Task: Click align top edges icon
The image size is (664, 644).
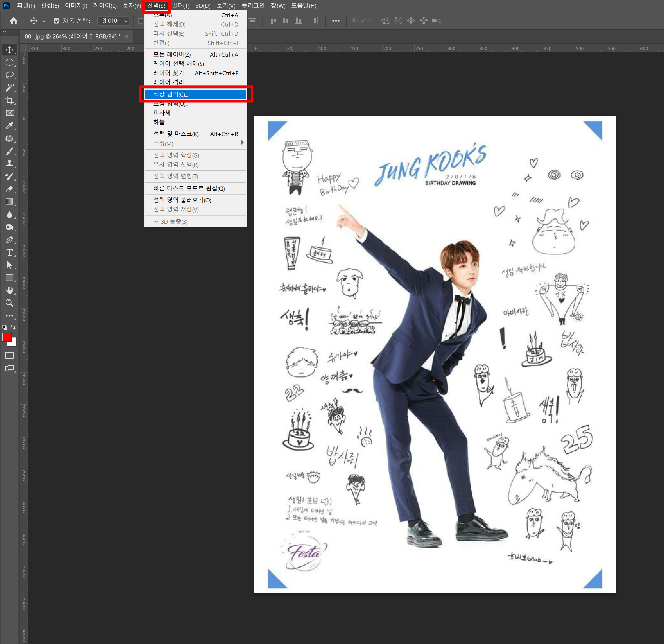Action: point(273,21)
